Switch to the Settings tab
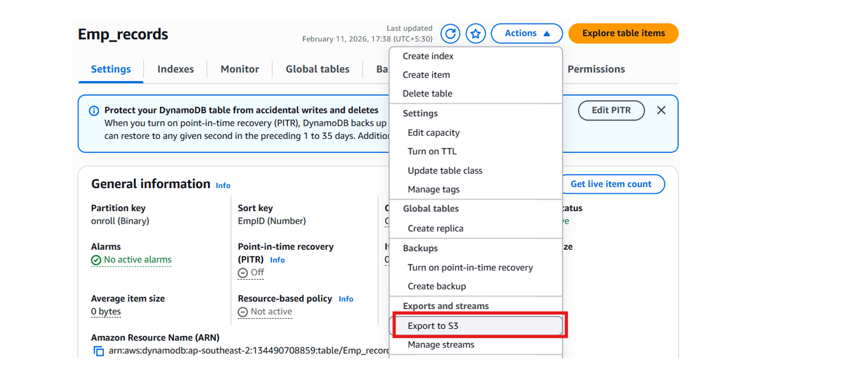Viewport: 868px width, 385px height. coord(111,69)
